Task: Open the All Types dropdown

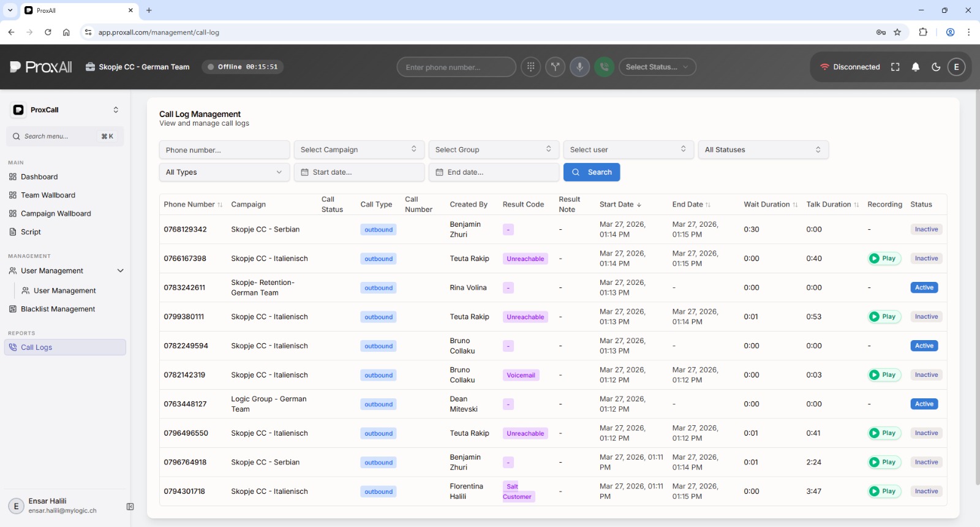Action: [x=224, y=172]
